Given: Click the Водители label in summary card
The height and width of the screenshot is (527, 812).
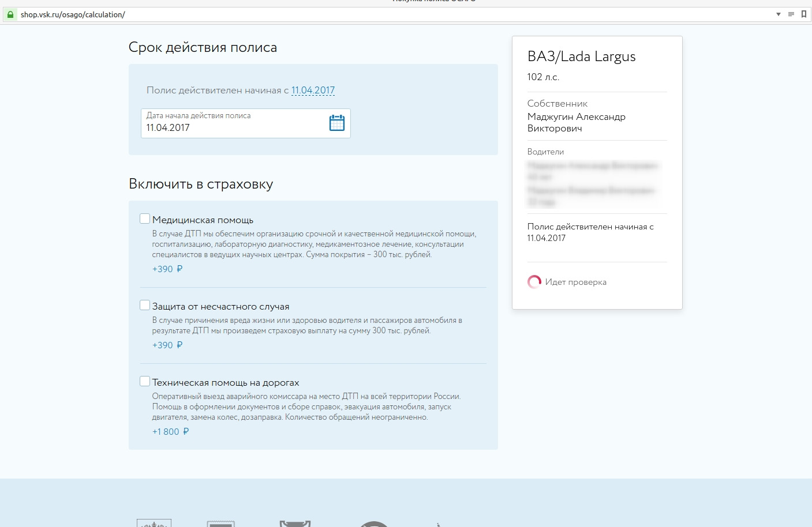Looking at the screenshot, I should (545, 152).
